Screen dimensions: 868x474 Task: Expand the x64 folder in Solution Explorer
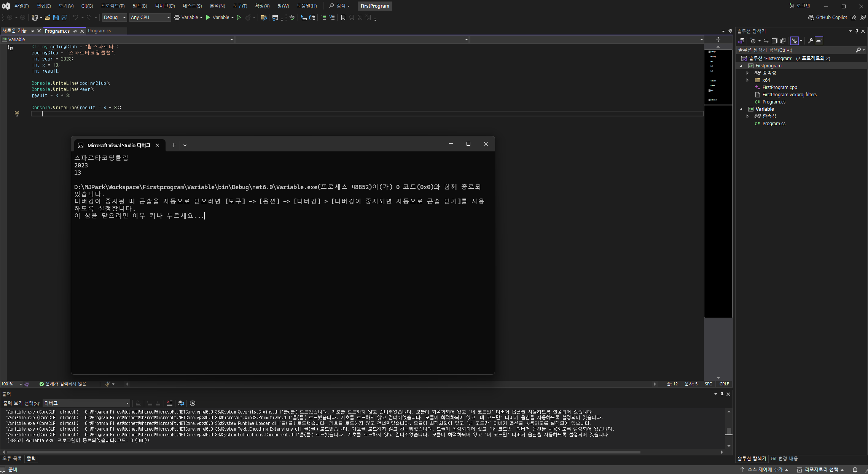[x=747, y=80]
